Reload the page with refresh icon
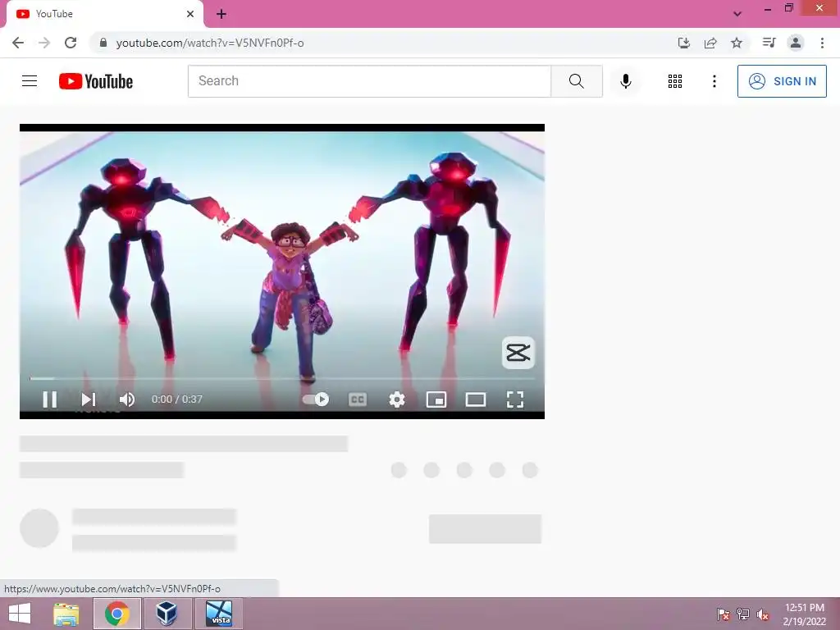This screenshot has width=840, height=630. [x=71, y=43]
